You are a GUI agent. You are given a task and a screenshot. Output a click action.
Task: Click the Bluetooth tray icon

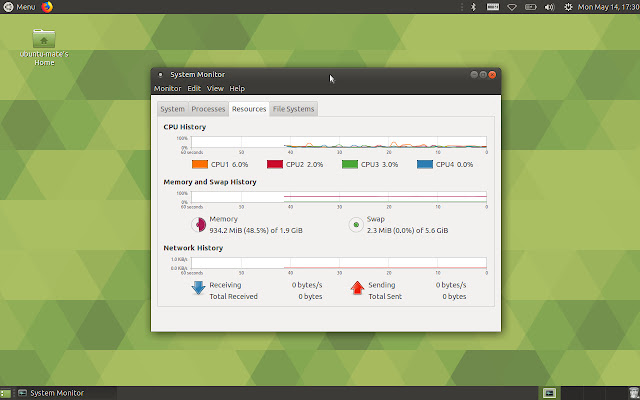(x=473, y=7)
